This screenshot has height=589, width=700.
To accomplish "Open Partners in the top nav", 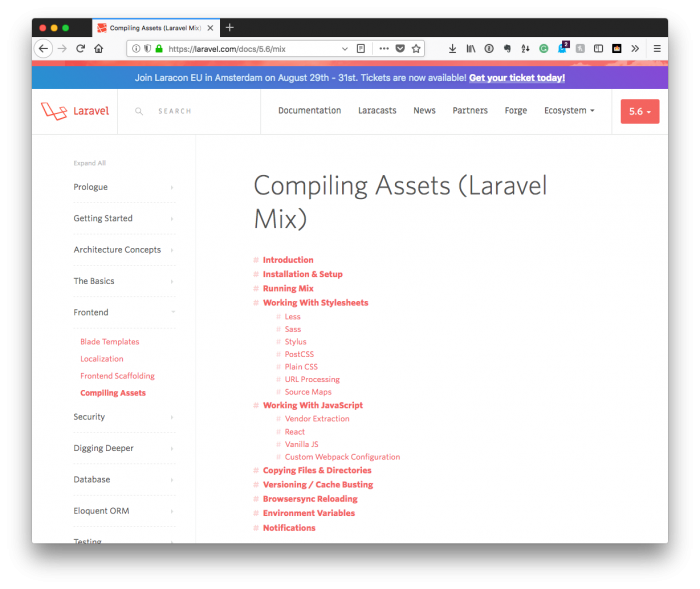I will click(x=470, y=110).
